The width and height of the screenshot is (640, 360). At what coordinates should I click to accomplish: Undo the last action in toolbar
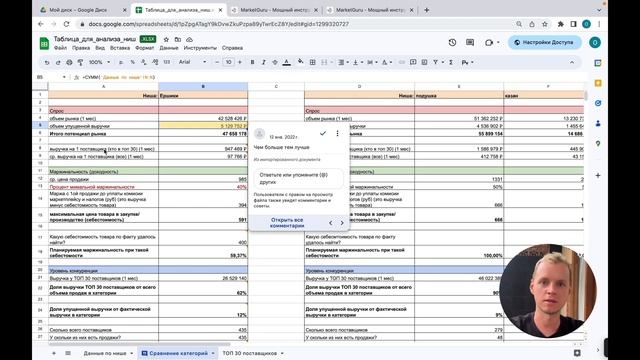tap(47, 62)
